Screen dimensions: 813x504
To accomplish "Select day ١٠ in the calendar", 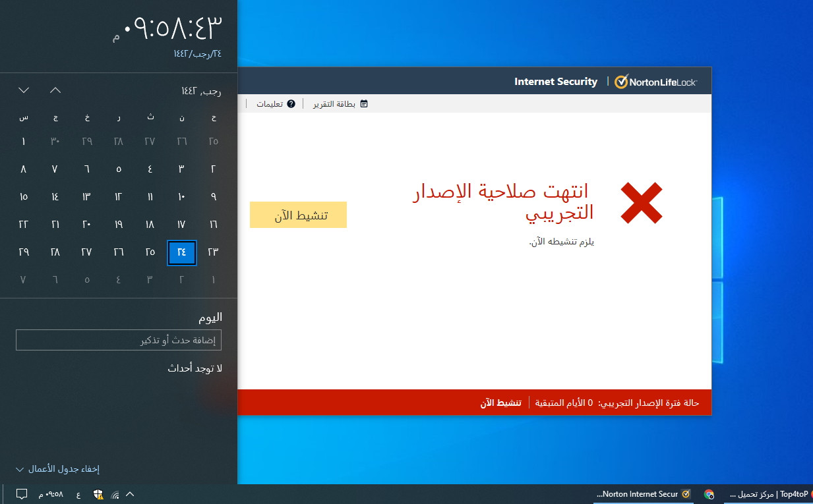I will click(x=181, y=196).
